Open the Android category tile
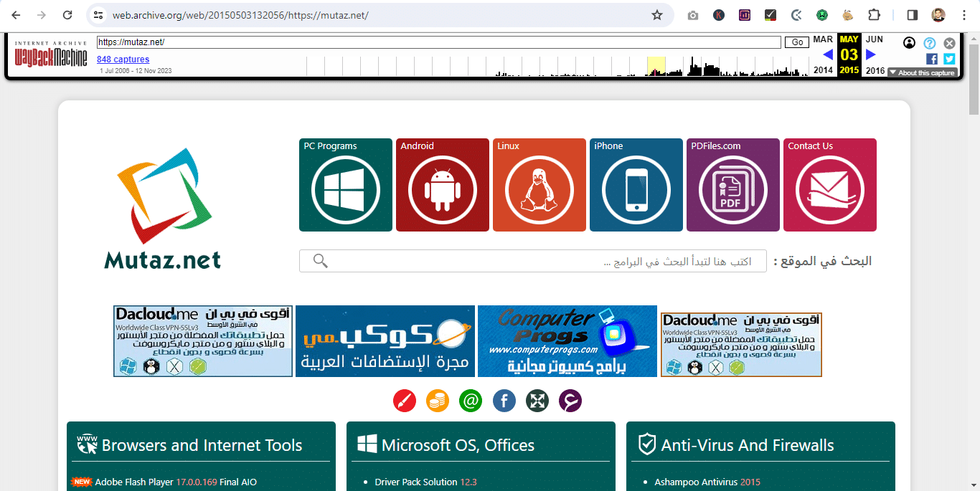Screen dimensions: 980x491 442,185
